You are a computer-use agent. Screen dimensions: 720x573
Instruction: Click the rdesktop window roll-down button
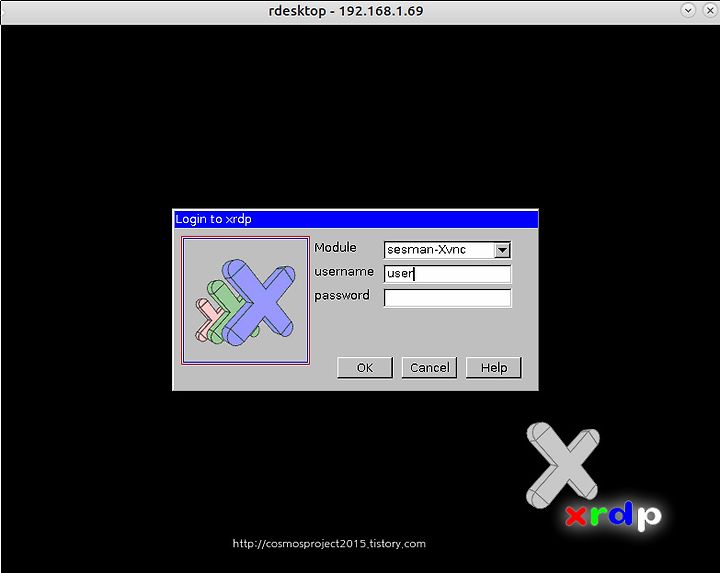tap(688, 10)
